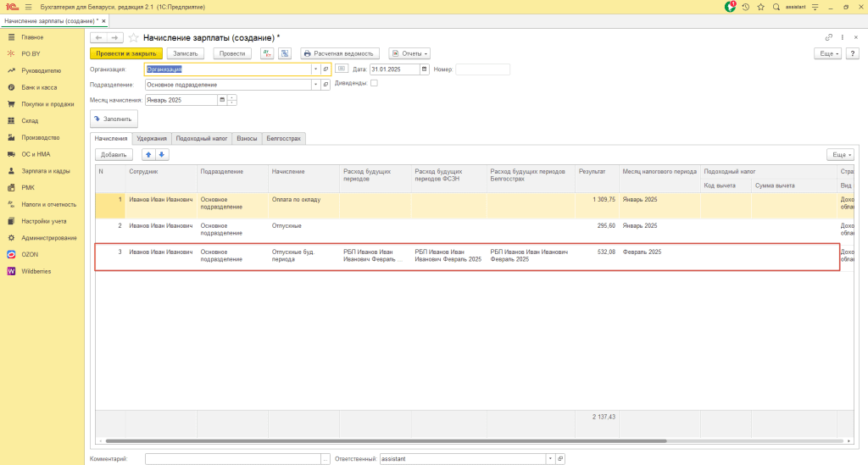This screenshot has height=465, width=868.
Task: Open the Комментарий field's ellipsis button
Action: tap(325, 459)
